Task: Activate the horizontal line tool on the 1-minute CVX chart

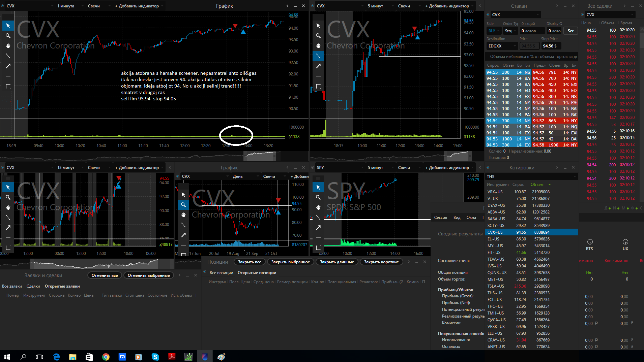Action: [x=8, y=76]
